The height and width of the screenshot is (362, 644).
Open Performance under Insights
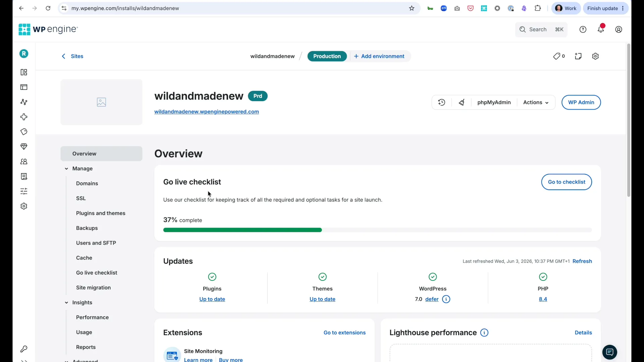click(92, 317)
